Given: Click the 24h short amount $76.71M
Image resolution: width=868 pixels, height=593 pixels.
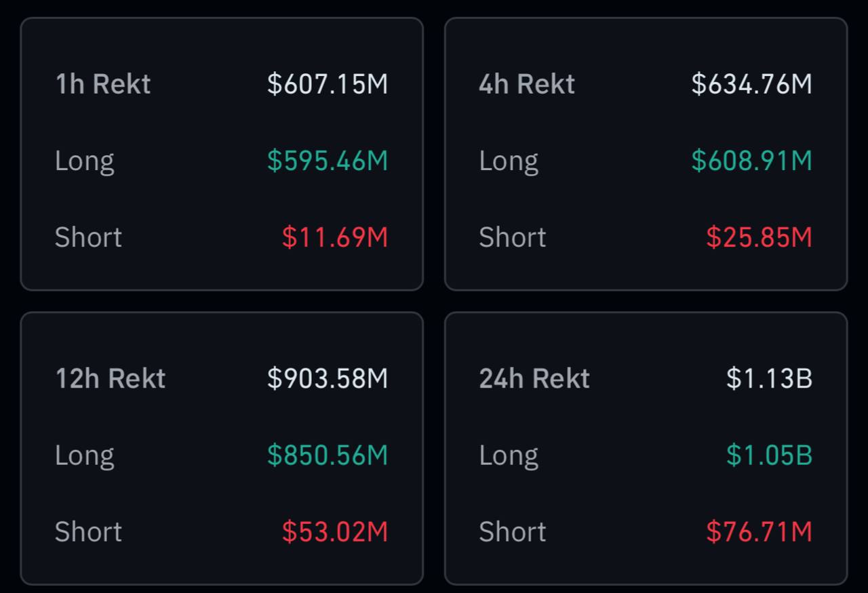Looking at the screenshot, I should click(x=759, y=531).
